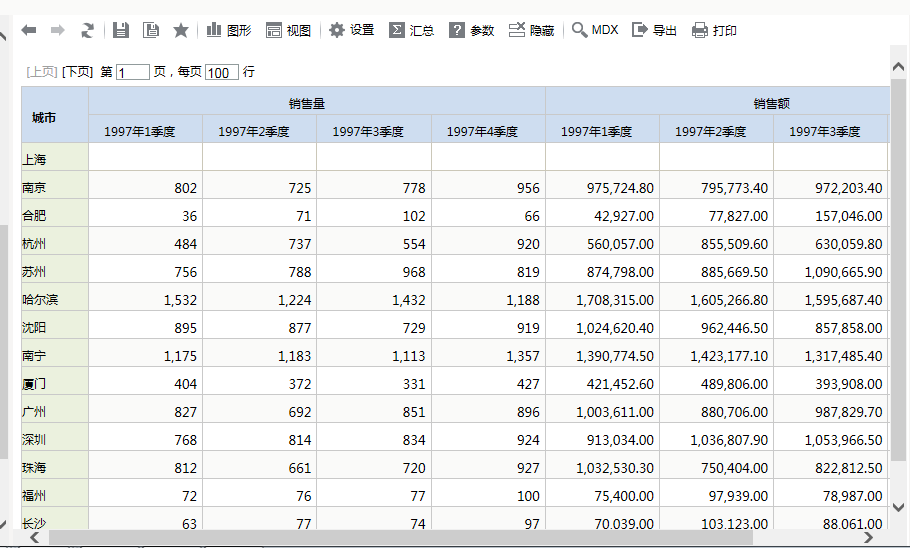Click the [下页] next page link
This screenshot has width=910, height=548.
tap(77, 72)
